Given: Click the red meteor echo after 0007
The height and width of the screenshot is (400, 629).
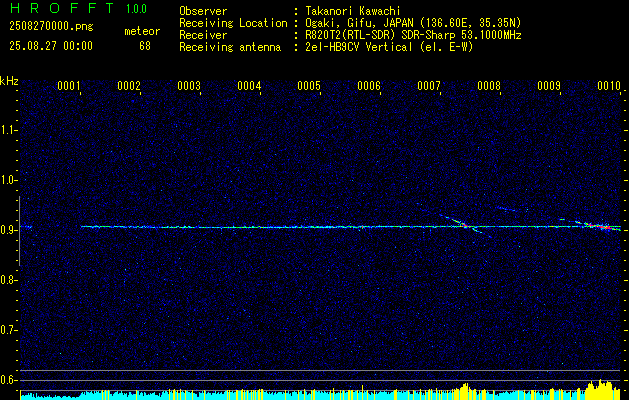Looking at the screenshot, I should point(465,226).
